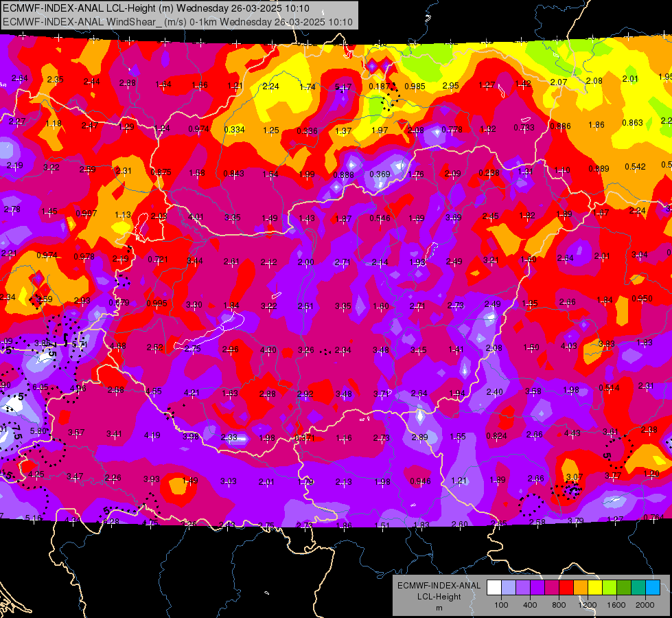
Task: Click wind shear value 0.824
Action: (497, 436)
